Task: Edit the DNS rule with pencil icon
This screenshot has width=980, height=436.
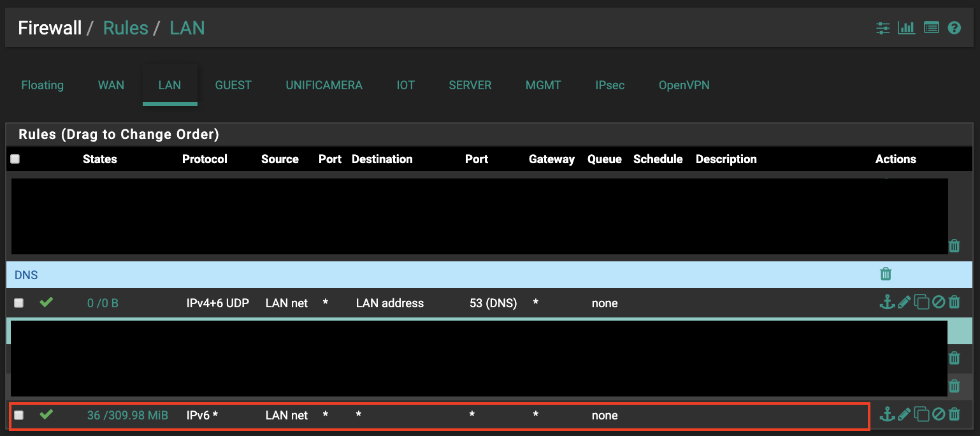Action: [904, 303]
